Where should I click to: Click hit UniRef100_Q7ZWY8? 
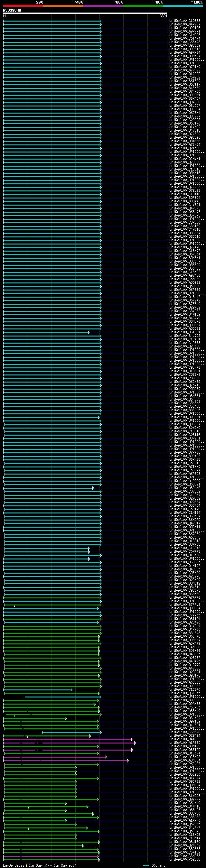click(x=185, y=247)
